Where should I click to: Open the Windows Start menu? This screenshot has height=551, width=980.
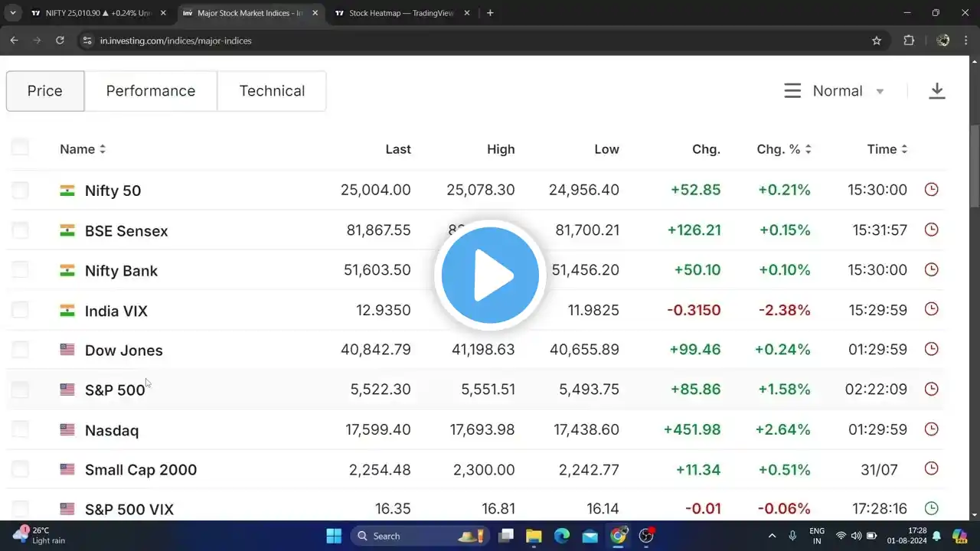click(334, 536)
